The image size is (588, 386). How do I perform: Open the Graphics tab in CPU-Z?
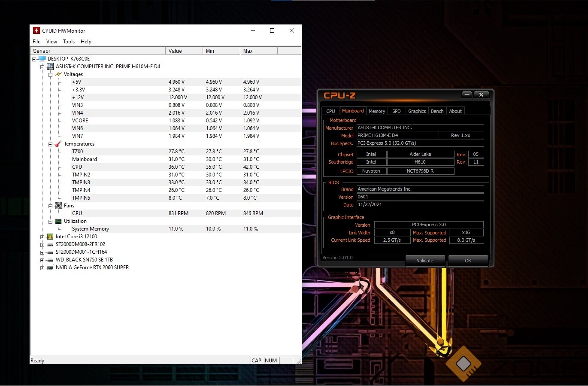[417, 111]
